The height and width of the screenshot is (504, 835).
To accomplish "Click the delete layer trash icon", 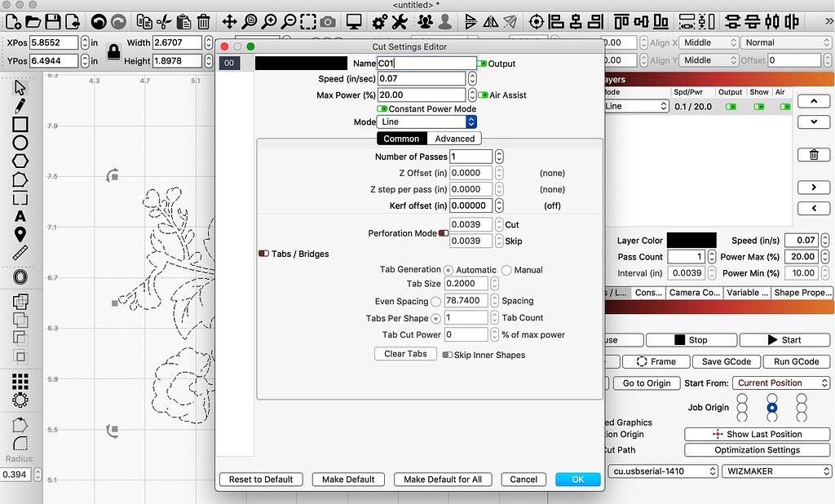I will pyautogui.click(x=813, y=154).
